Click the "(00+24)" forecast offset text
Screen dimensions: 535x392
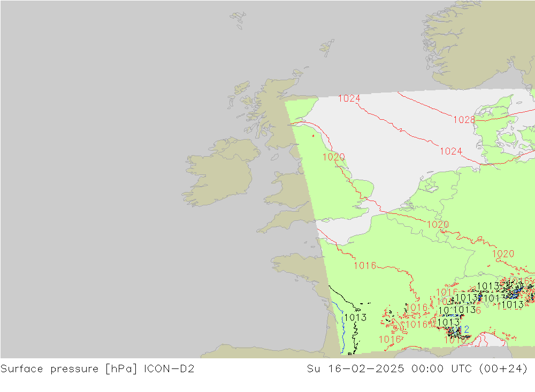tap(503, 369)
